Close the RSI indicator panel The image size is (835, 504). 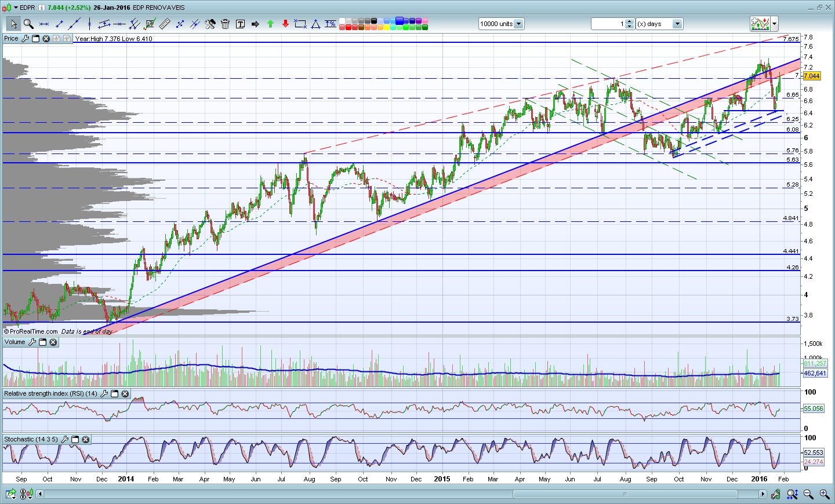pyautogui.click(x=125, y=393)
